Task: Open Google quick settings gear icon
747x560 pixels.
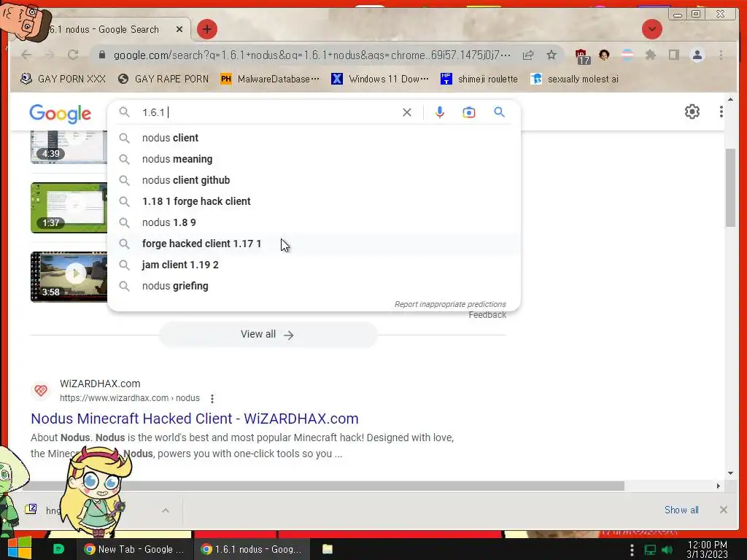Action: point(692,112)
